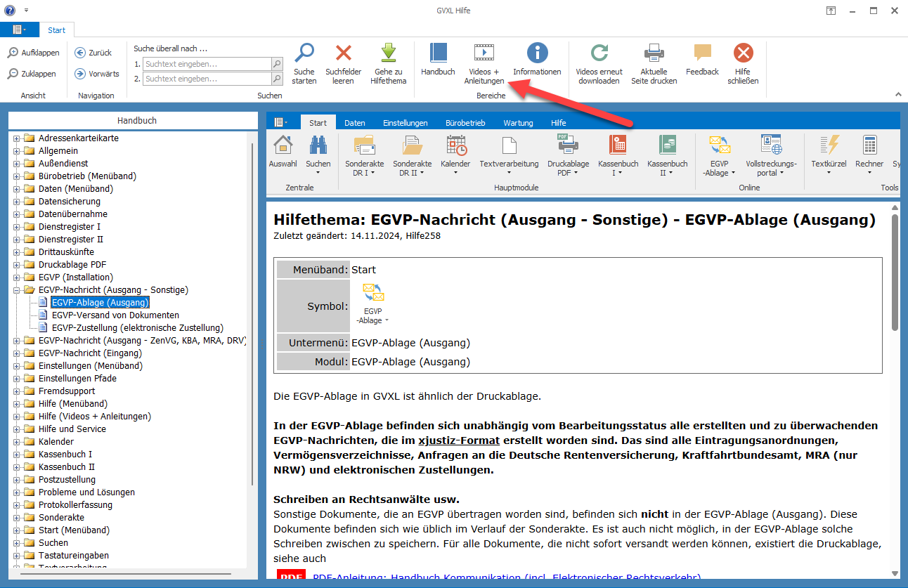
Task: Click search magnifier of second search field
Action: 277,79
